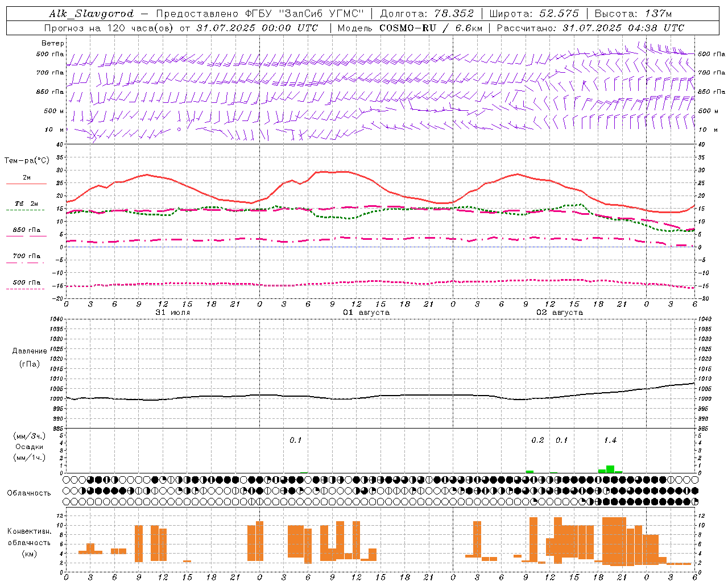
Task: Click the "Долгота: 78.352" header field
Action: [x=427, y=14]
